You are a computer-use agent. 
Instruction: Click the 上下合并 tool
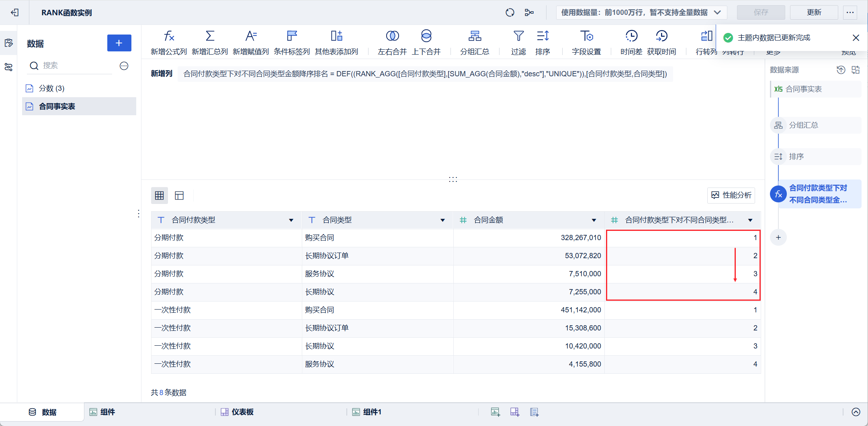(426, 42)
